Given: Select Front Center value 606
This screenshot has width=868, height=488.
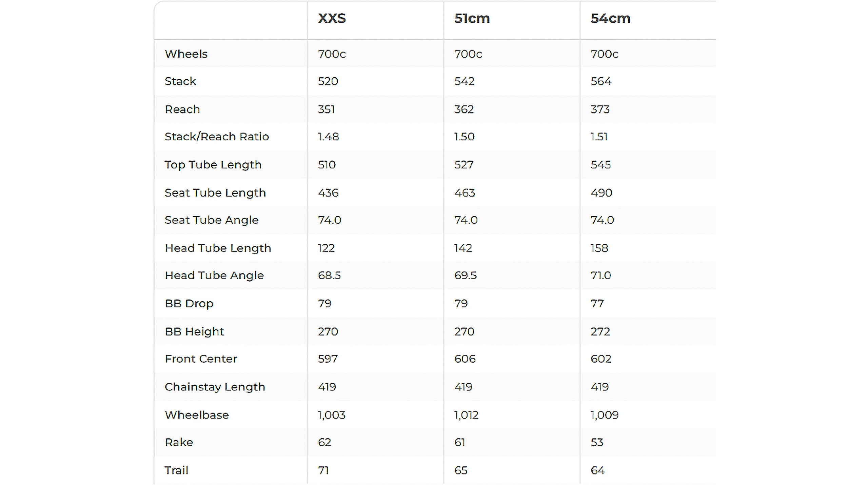Looking at the screenshot, I should pyautogui.click(x=465, y=359).
